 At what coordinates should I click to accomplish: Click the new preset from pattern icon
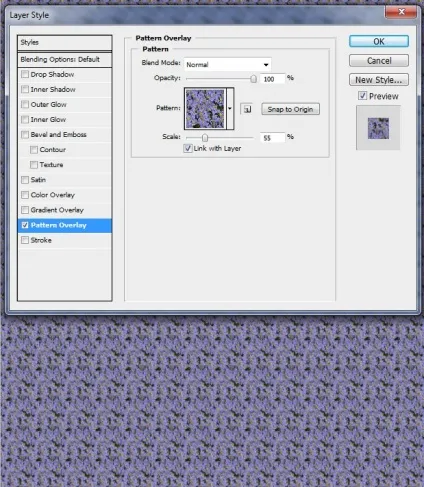[x=247, y=109]
